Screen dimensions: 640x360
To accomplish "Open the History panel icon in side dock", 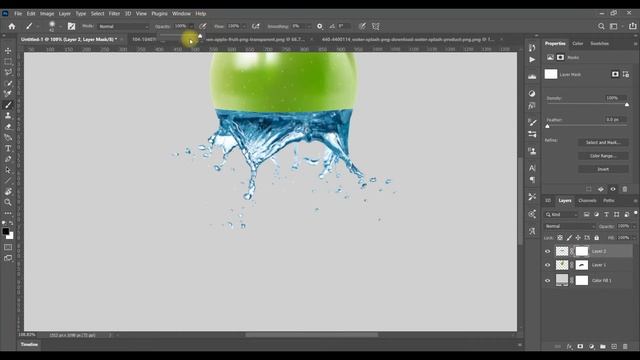I will [x=532, y=48].
